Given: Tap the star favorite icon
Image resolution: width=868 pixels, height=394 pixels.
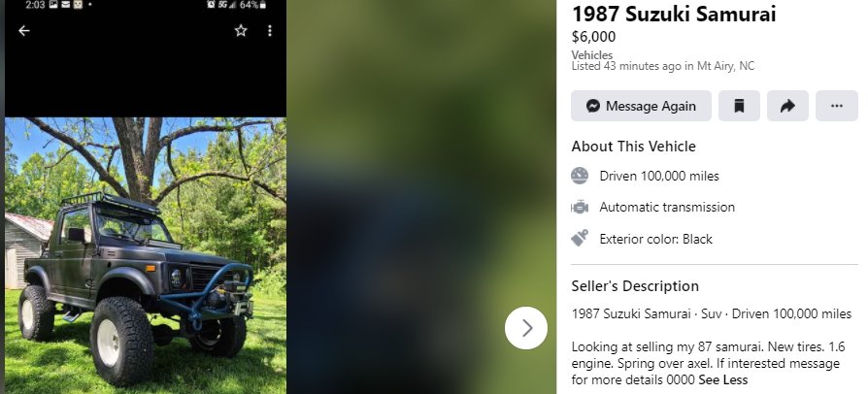Looking at the screenshot, I should pos(241,30).
